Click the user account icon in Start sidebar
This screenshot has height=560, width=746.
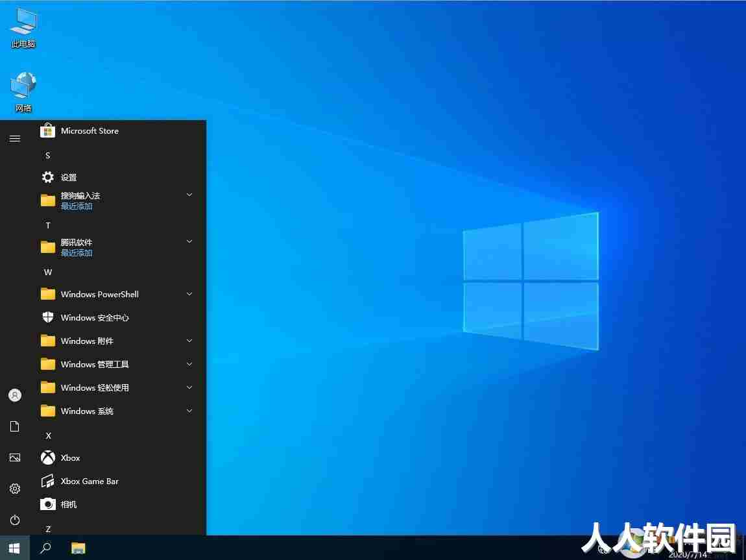click(15, 395)
